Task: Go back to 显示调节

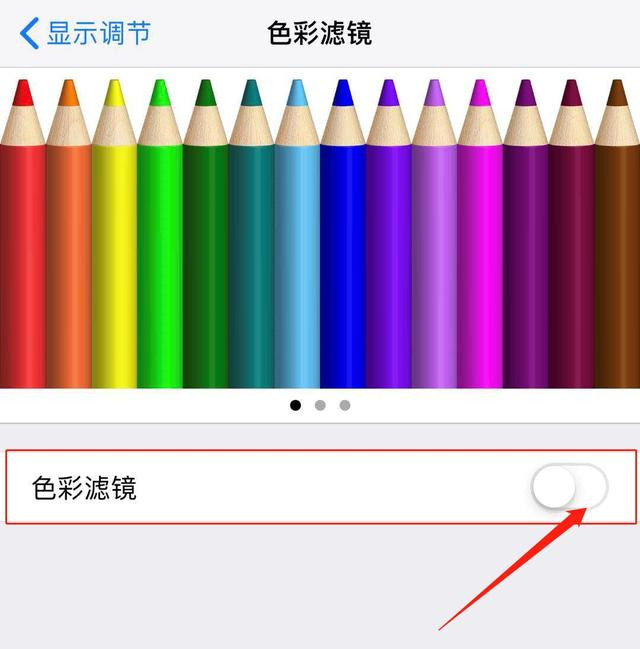Action: point(99,33)
